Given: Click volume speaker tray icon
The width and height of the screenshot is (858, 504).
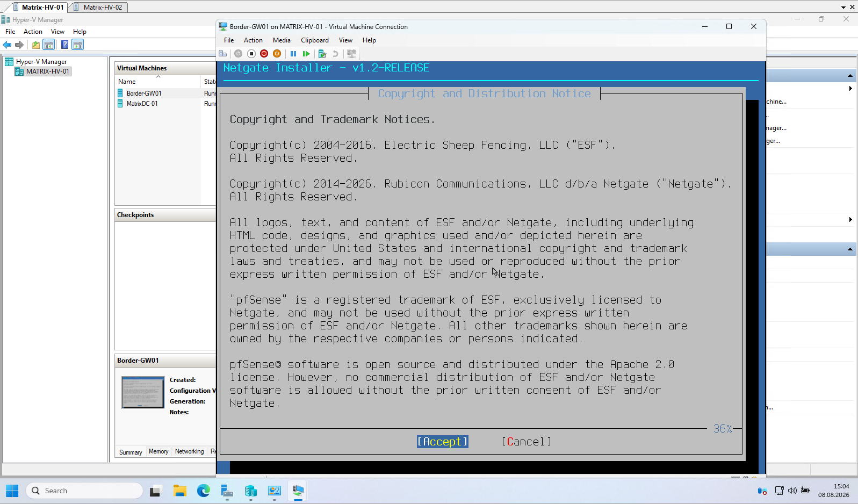Looking at the screenshot, I should click(x=792, y=491).
